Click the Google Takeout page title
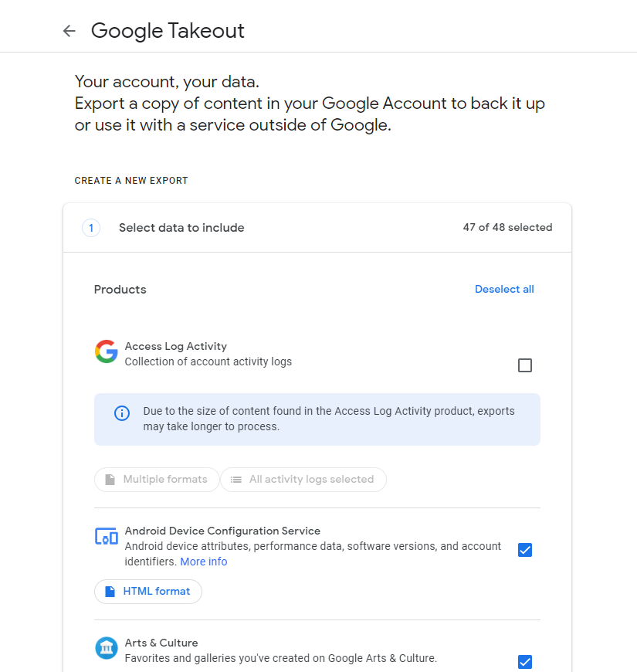Image resolution: width=637 pixels, height=672 pixels. click(x=168, y=31)
